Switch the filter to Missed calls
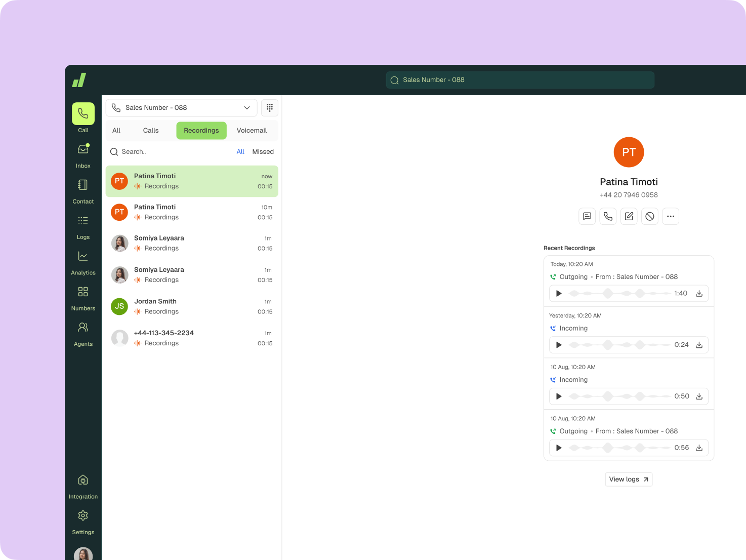The height and width of the screenshot is (560, 746). [263, 151]
